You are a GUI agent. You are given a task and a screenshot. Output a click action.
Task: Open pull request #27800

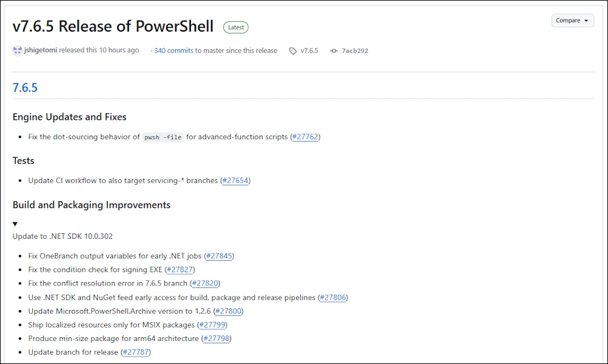(x=229, y=311)
